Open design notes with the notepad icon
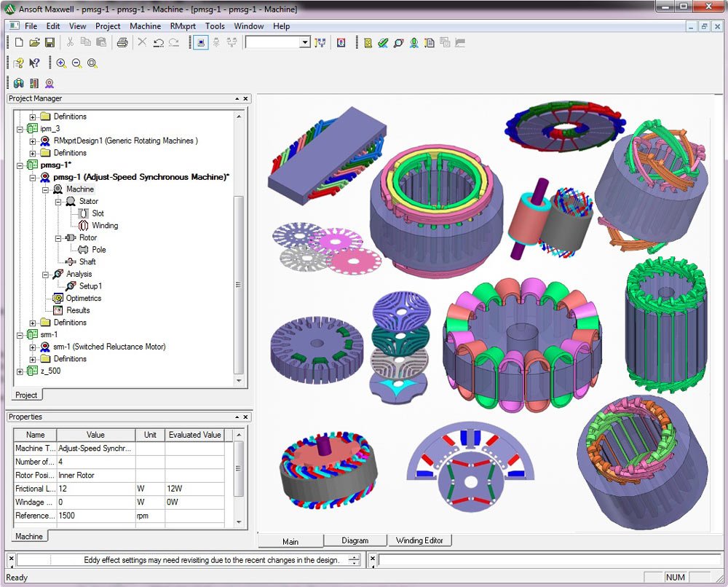 coord(430,43)
